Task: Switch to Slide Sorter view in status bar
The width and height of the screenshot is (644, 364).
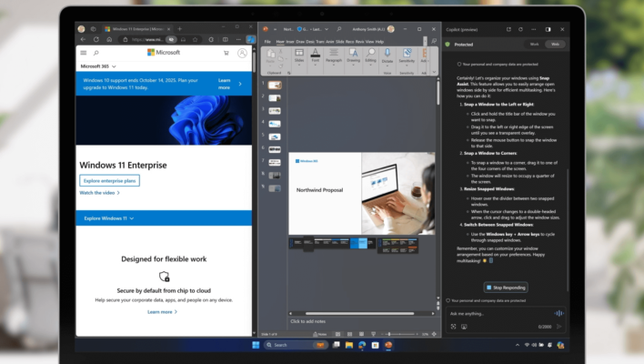Action: pos(349,334)
